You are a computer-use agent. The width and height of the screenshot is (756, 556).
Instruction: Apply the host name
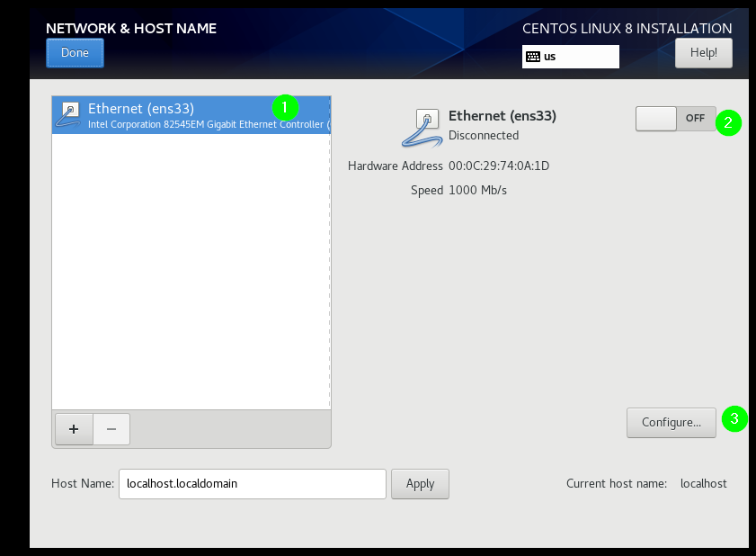[x=420, y=483]
